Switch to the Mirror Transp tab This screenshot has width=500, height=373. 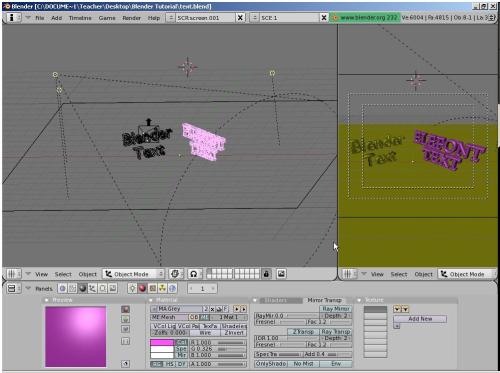point(324,300)
